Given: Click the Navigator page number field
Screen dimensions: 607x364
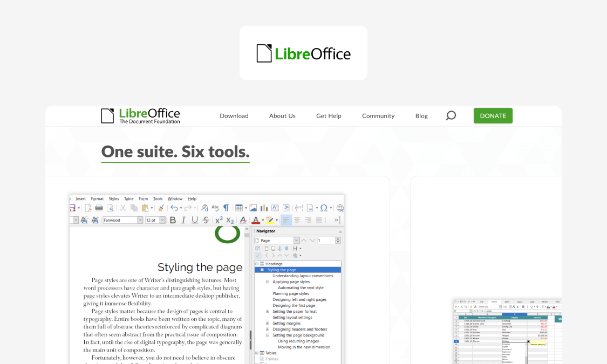Looking at the screenshot, I should (x=326, y=240).
